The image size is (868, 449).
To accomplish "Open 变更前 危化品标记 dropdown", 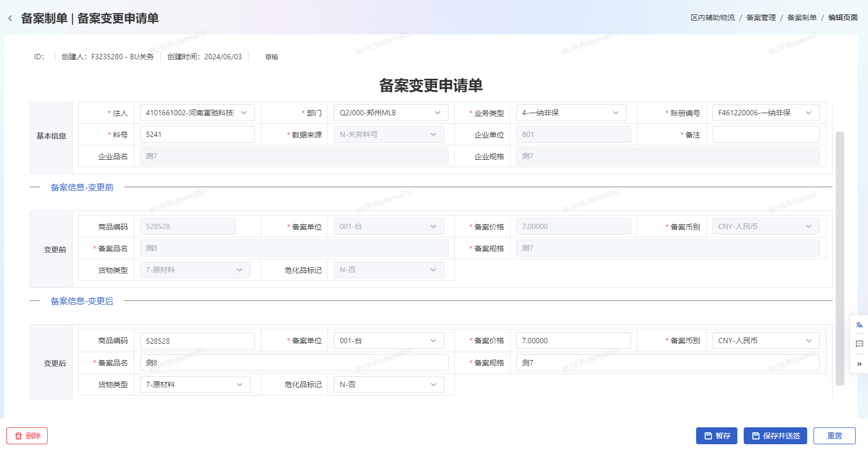I will pyautogui.click(x=389, y=270).
